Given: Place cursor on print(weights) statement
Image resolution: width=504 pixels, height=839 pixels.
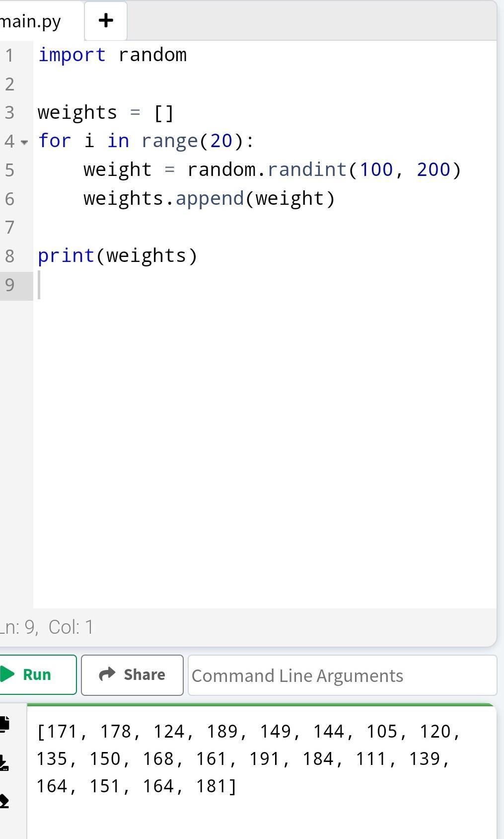Looking at the screenshot, I should pyautogui.click(x=118, y=255).
